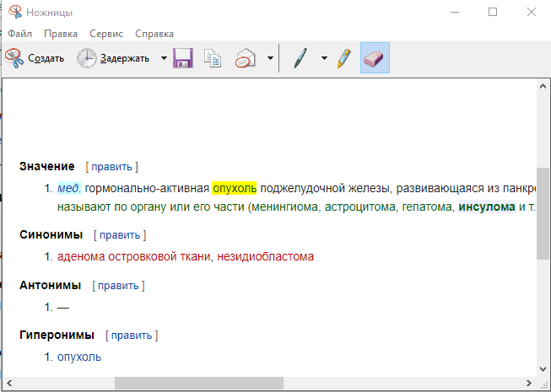The image size is (551, 392).
Task: Open the Pen options dropdown arrow
Action: (x=324, y=59)
